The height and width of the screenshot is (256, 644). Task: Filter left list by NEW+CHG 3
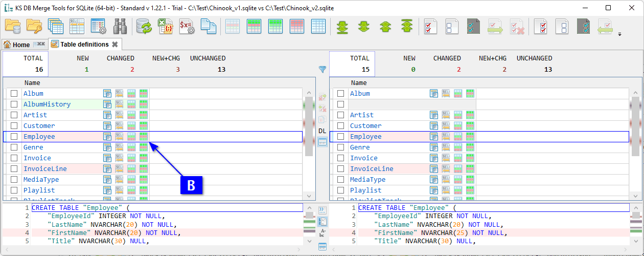[166, 64]
